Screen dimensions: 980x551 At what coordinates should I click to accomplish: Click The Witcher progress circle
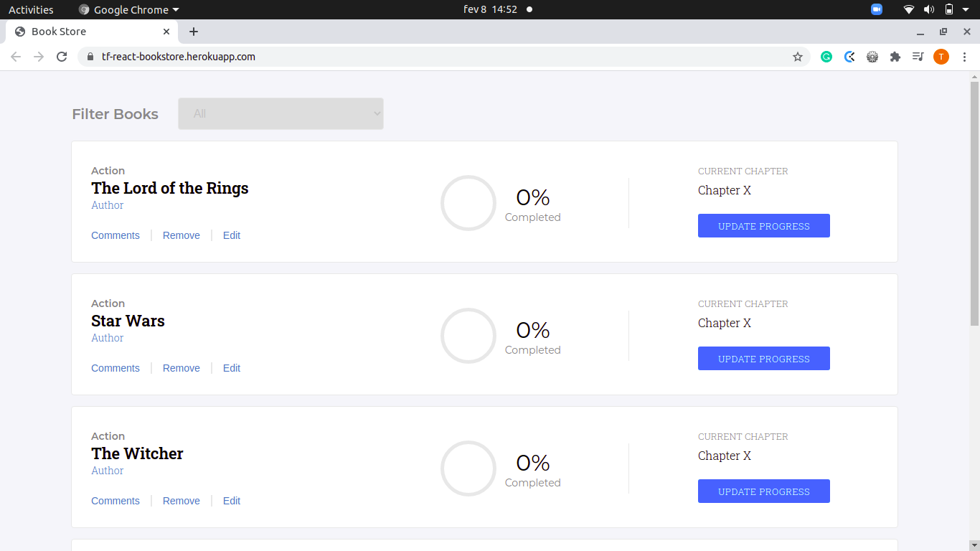(x=468, y=468)
